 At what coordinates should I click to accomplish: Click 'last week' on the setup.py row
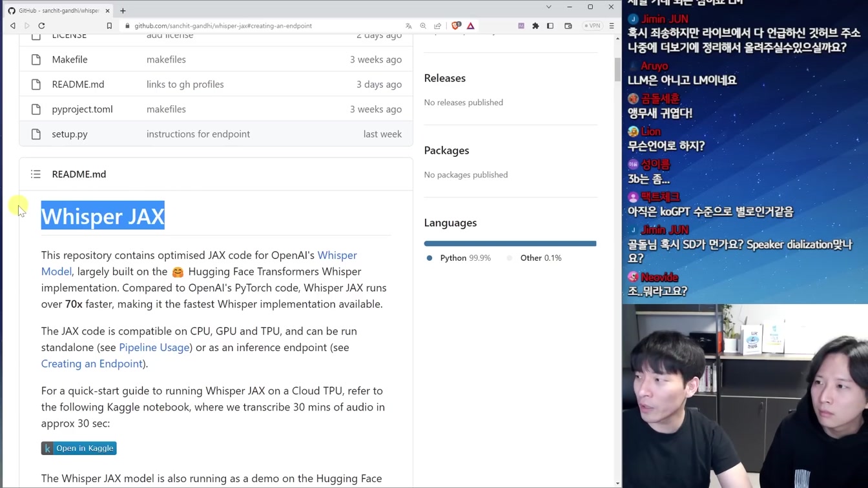(x=382, y=134)
